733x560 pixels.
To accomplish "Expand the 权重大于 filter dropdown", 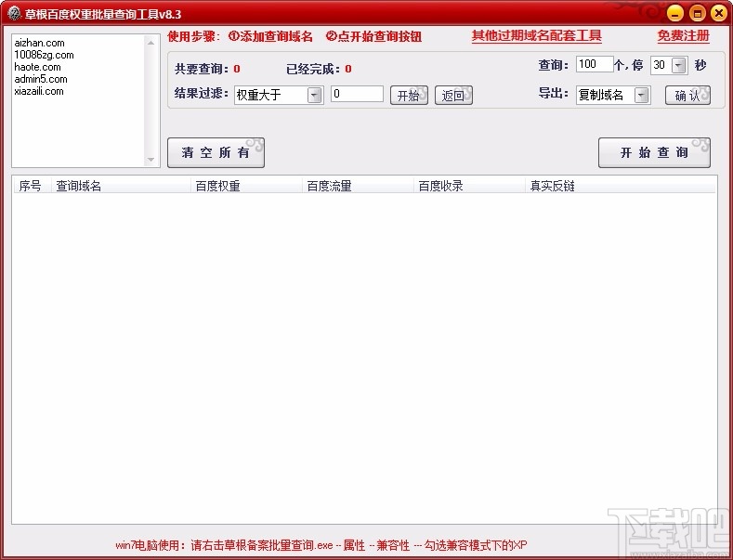I will 315,96.
